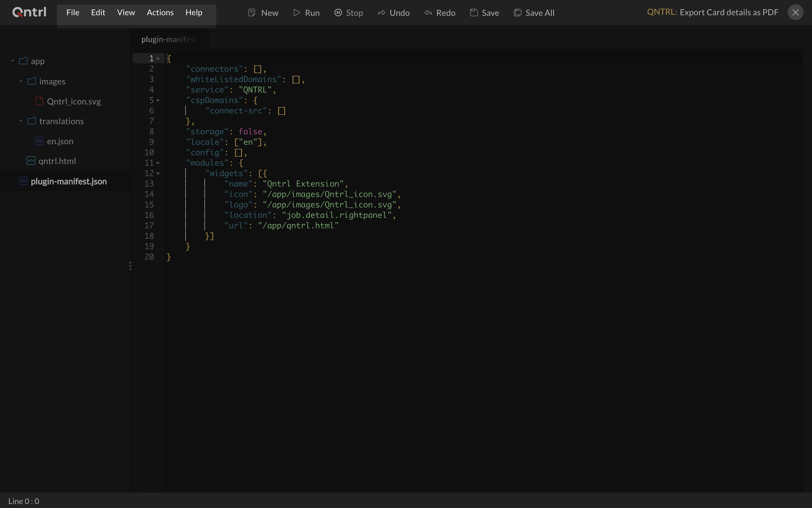Viewport: 812px width, 508px height.
Task: Fold code block at line 1
Action: tap(158, 59)
